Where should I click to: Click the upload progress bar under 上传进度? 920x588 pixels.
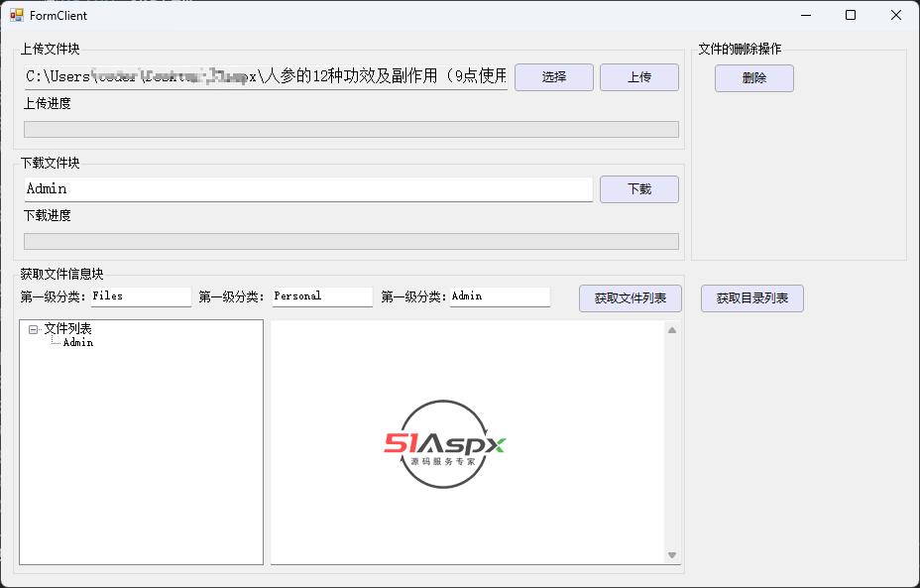(x=351, y=129)
